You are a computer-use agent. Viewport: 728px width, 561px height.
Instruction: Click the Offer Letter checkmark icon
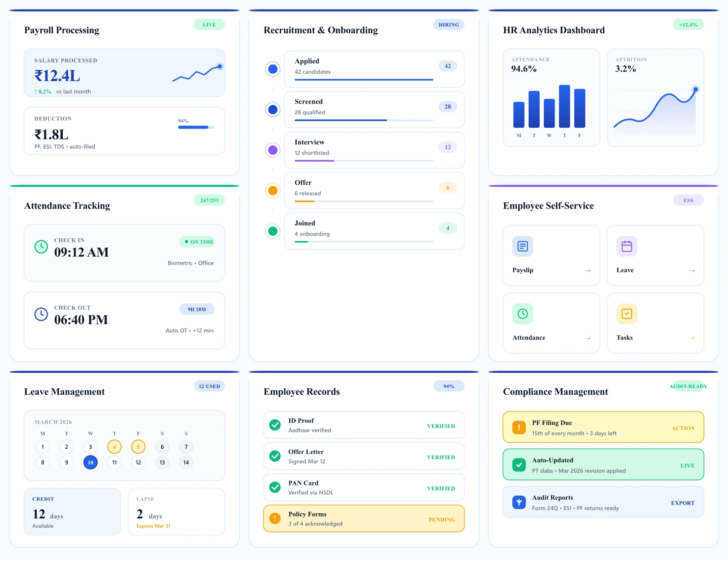(x=275, y=456)
